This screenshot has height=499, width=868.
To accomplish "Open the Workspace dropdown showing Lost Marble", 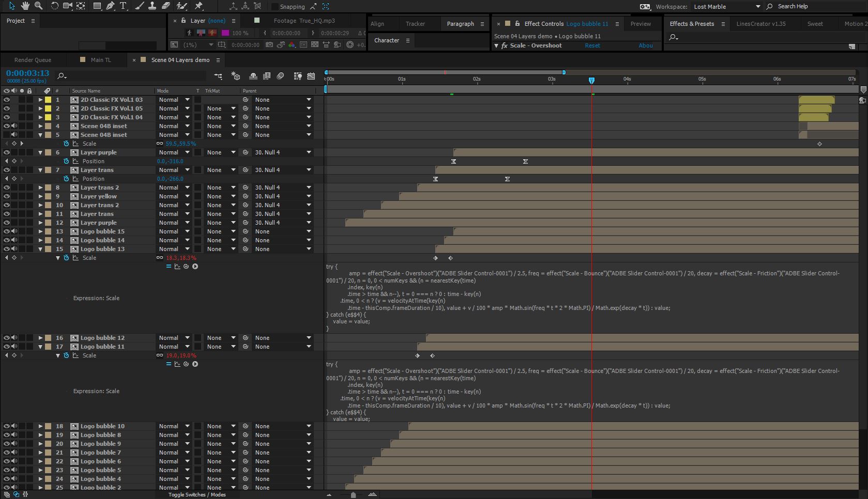I will [726, 7].
